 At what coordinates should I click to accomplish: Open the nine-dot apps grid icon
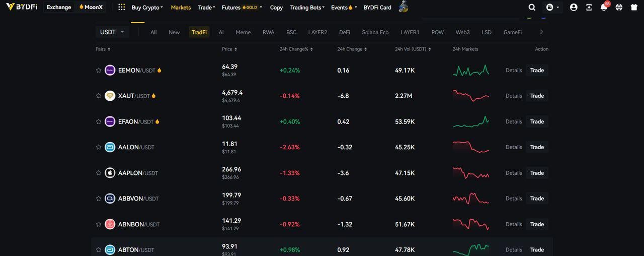tap(121, 8)
